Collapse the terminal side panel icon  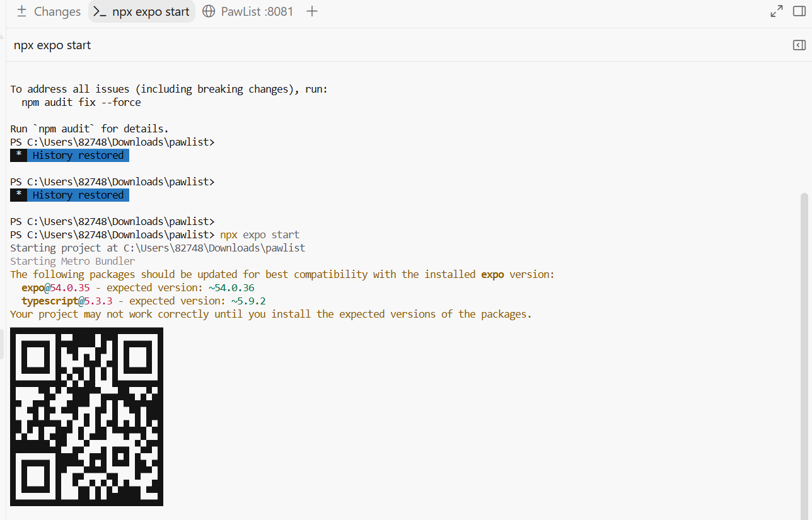[x=799, y=45]
